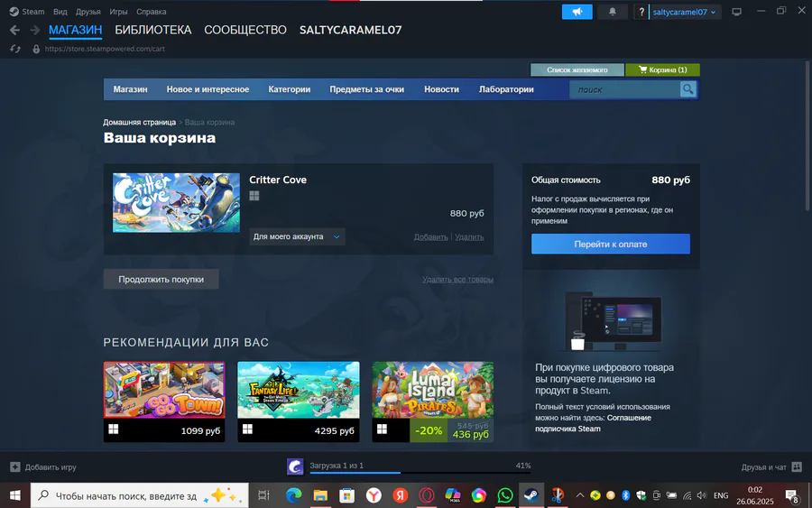Launch Microsoft Edge from taskbar
Image resolution: width=812 pixels, height=508 pixels.
click(293, 495)
